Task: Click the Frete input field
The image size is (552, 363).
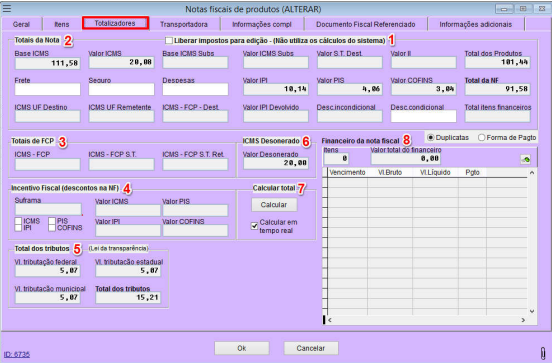Action: pos(48,89)
